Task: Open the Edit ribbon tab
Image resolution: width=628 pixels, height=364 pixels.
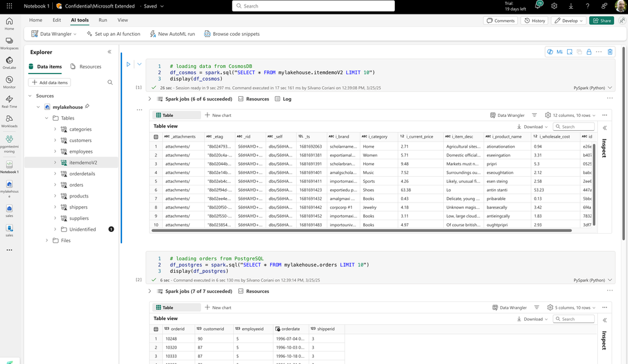Action: (x=57, y=20)
